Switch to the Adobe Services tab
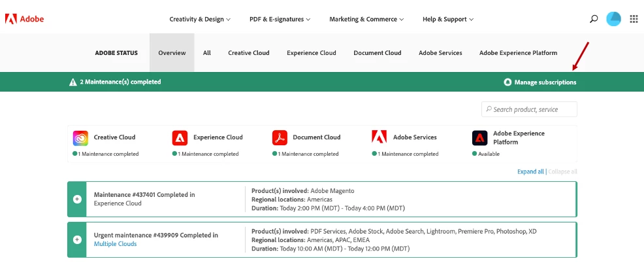This screenshot has width=644, height=265. click(440, 52)
